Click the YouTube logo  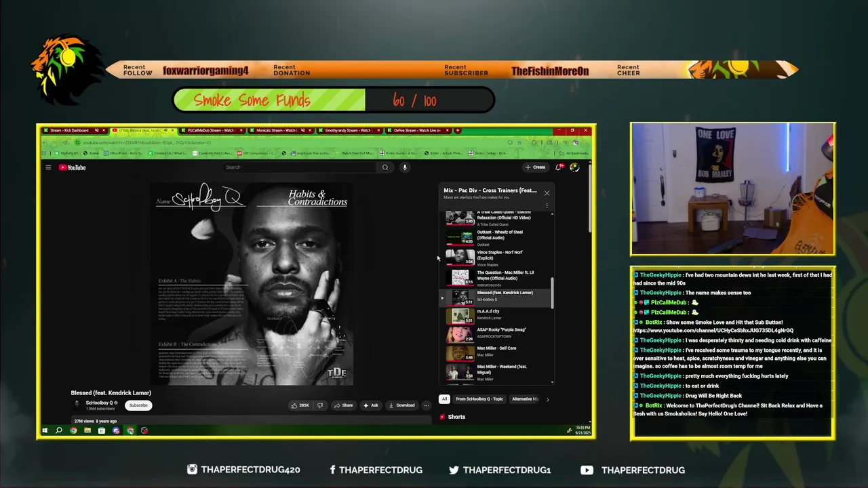pyautogui.click(x=72, y=167)
